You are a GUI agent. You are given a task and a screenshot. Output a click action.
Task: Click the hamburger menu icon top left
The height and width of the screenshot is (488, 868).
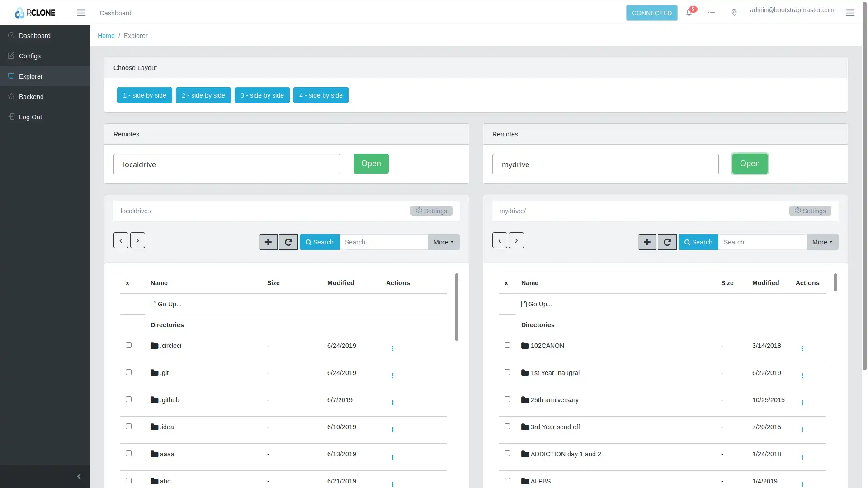point(81,13)
